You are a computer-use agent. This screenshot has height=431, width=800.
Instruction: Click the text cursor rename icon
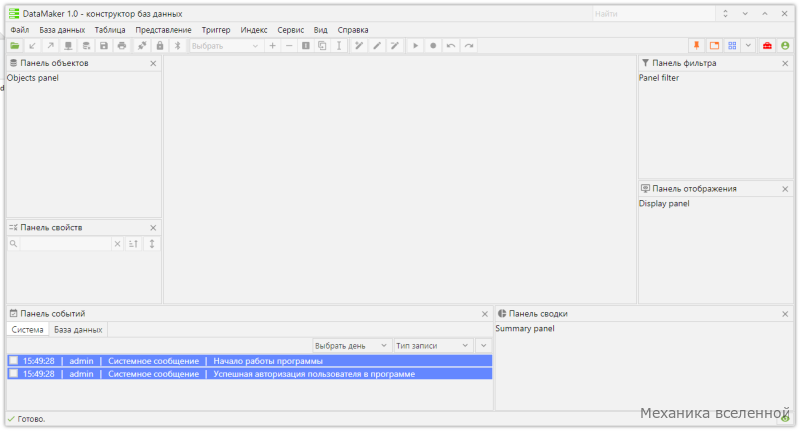click(x=339, y=46)
